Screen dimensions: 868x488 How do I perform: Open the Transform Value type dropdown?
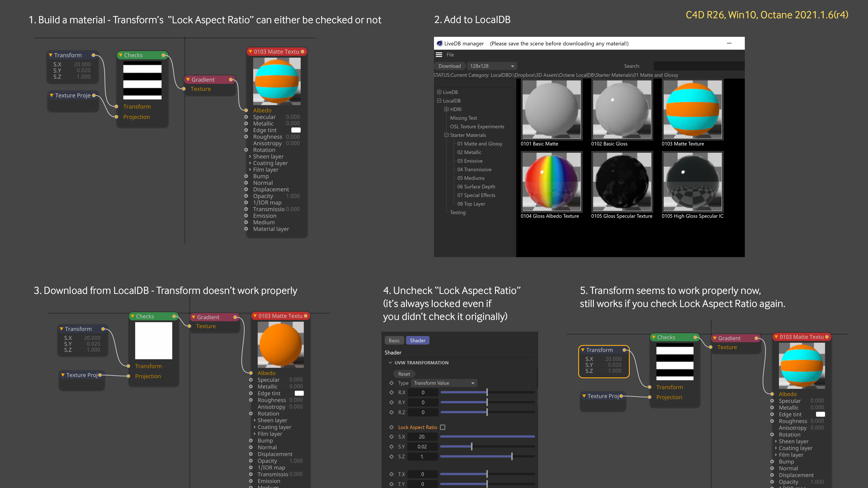(444, 383)
